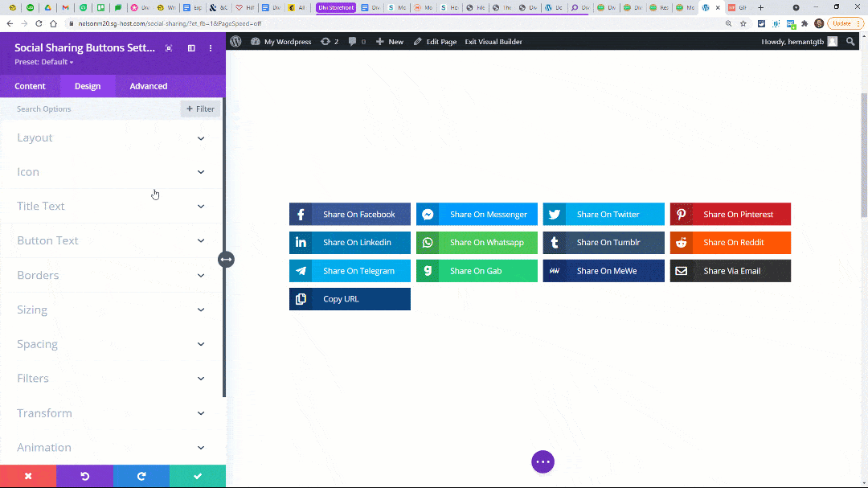Click the Share On Tumblr button
This screenshot has width=868, height=488.
point(604,243)
